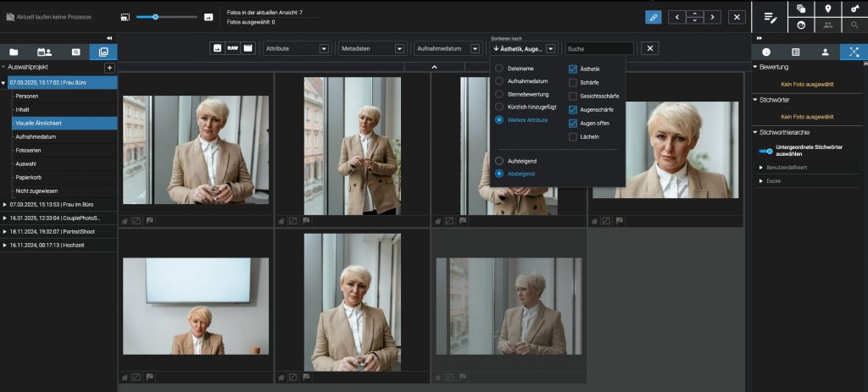Screen dimensions: 868x392
Task: Open the info tab in right panel
Action: point(766,52)
